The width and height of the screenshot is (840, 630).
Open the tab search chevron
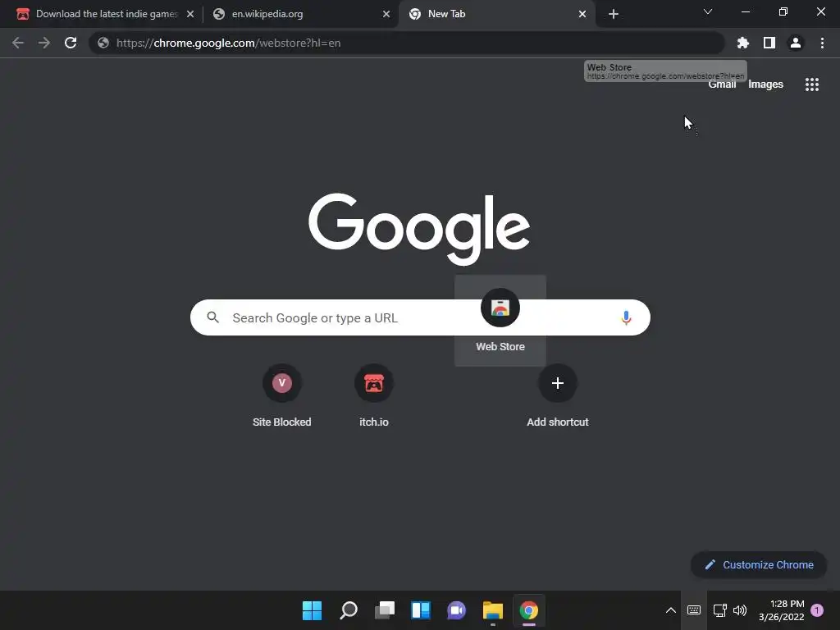click(708, 11)
